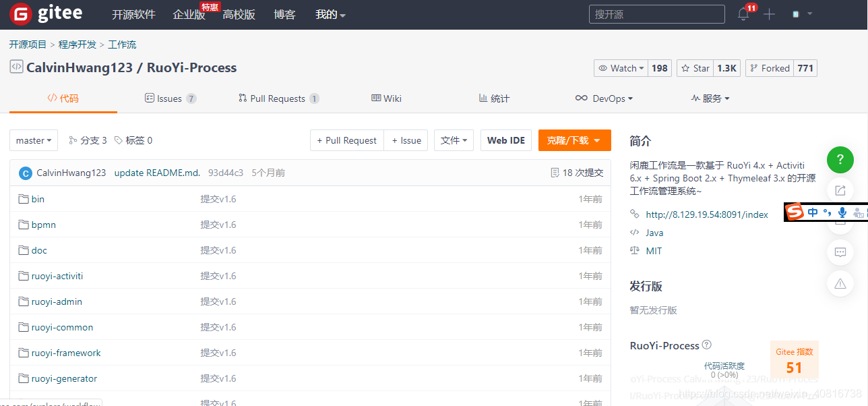The width and height of the screenshot is (868, 406).
Task: Open the update README.md. commit message
Action: 157,173
